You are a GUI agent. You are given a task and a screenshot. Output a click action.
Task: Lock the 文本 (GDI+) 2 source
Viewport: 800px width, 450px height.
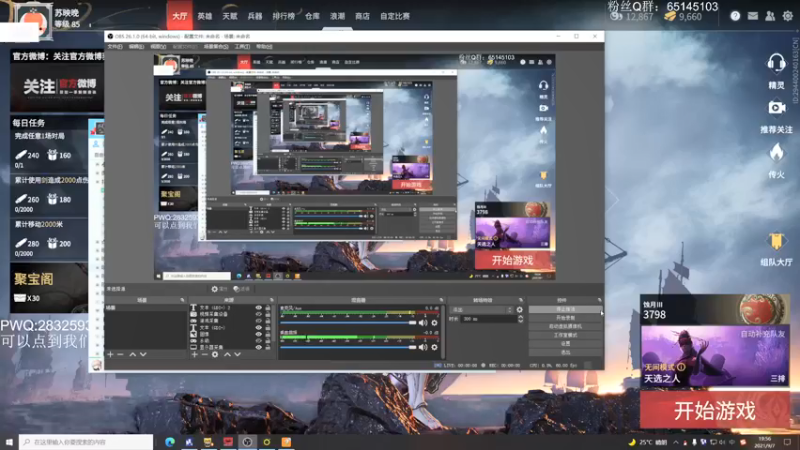point(268,308)
